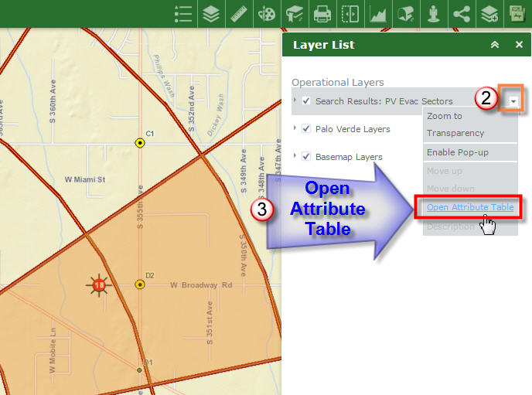
Task: Click Phillips Wash label on map
Action: pos(163,76)
